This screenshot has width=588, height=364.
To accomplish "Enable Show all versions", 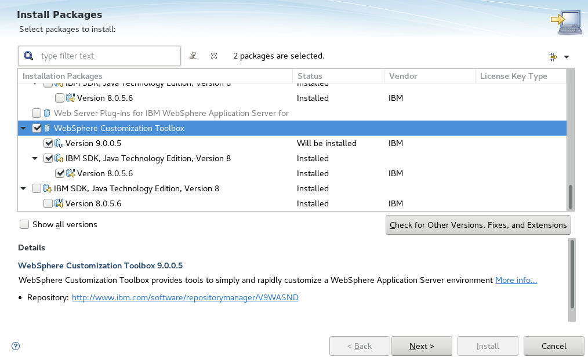I will (24, 224).
